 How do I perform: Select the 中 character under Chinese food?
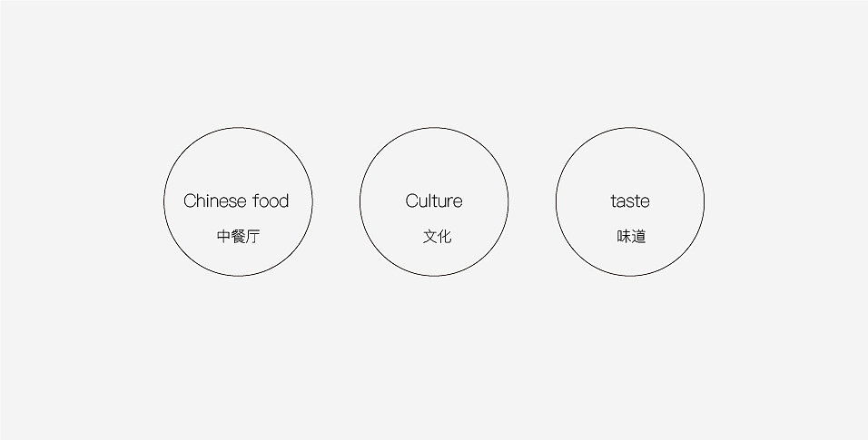pos(223,236)
